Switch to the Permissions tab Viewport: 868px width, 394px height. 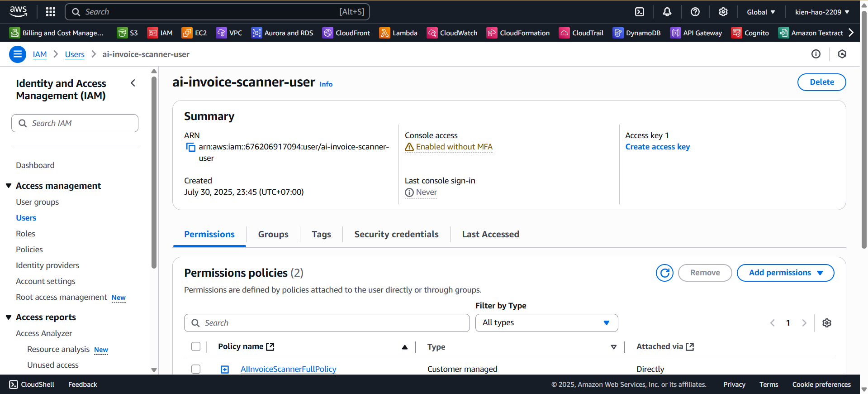click(x=209, y=235)
